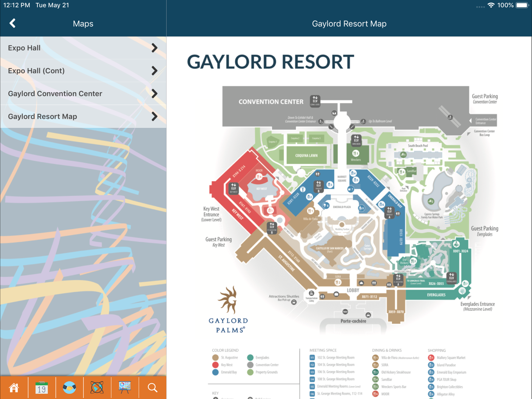Tap the St. Augustine B elevator icon
Viewport: 532px width, 399px height.
(x=272, y=228)
